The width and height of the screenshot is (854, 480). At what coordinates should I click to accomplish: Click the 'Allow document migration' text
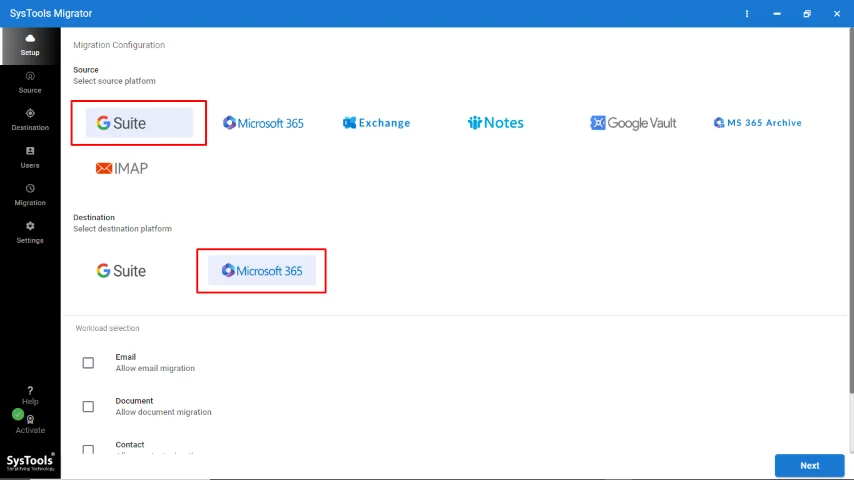[163, 412]
